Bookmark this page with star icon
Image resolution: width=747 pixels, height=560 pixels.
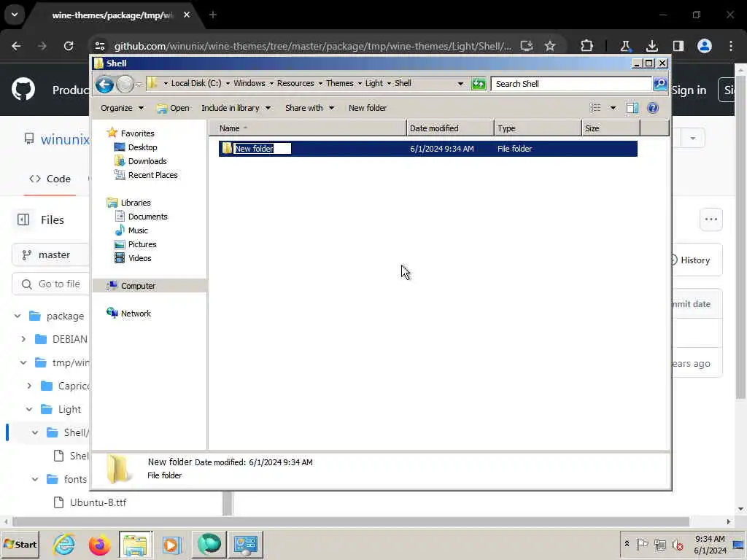[x=550, y=46]
